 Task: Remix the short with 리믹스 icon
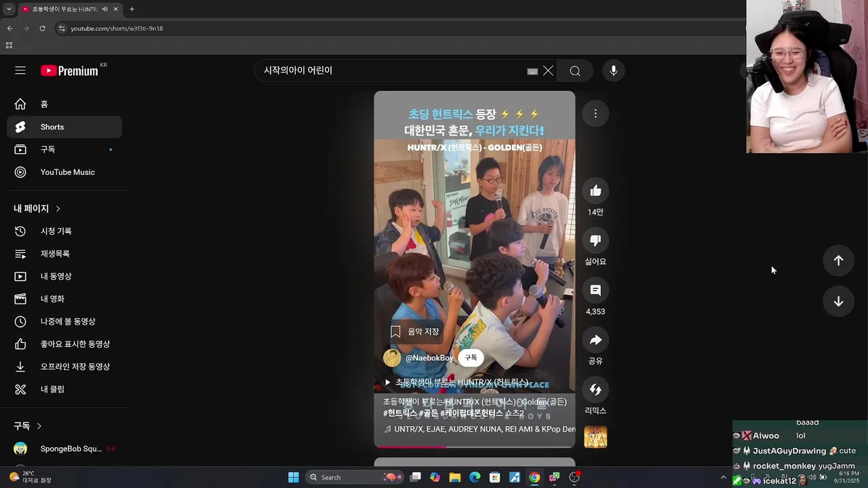tap(595, 390)
